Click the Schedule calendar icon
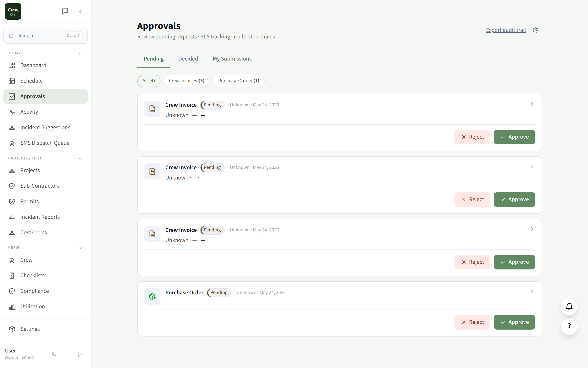This screenshot has height=368, width=588. pyautogui.click(x=12, y=81)
